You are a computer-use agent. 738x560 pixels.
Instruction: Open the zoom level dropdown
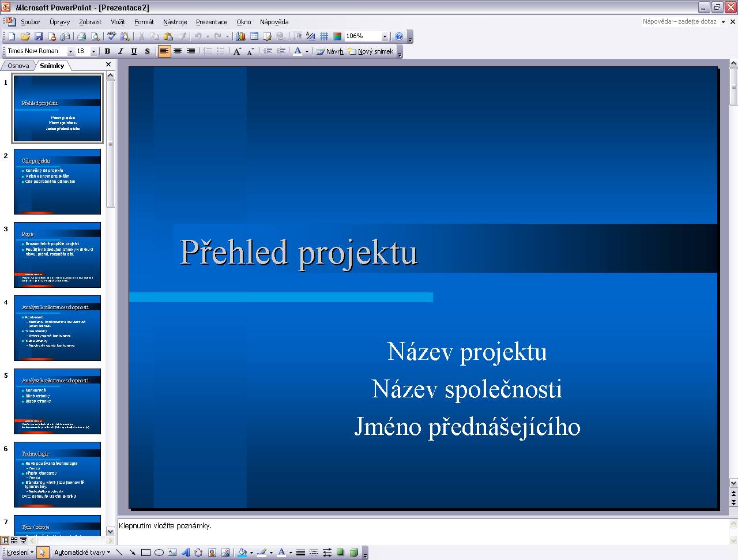point(385,36)
